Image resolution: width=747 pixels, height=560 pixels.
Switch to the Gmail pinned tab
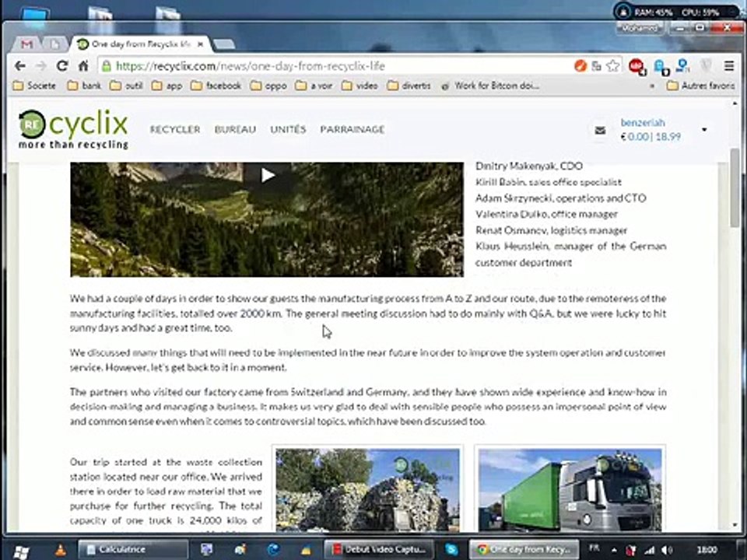[x=26, y=44]
